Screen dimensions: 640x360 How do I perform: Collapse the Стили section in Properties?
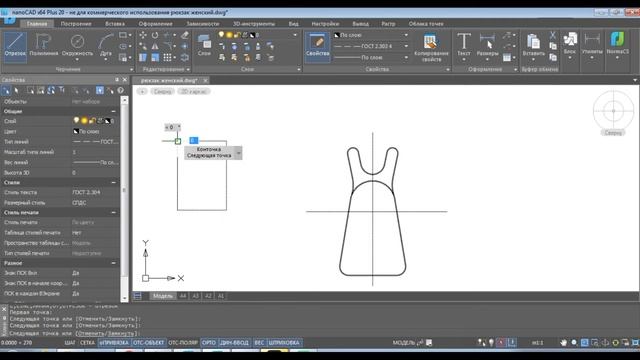coord(113,182)
